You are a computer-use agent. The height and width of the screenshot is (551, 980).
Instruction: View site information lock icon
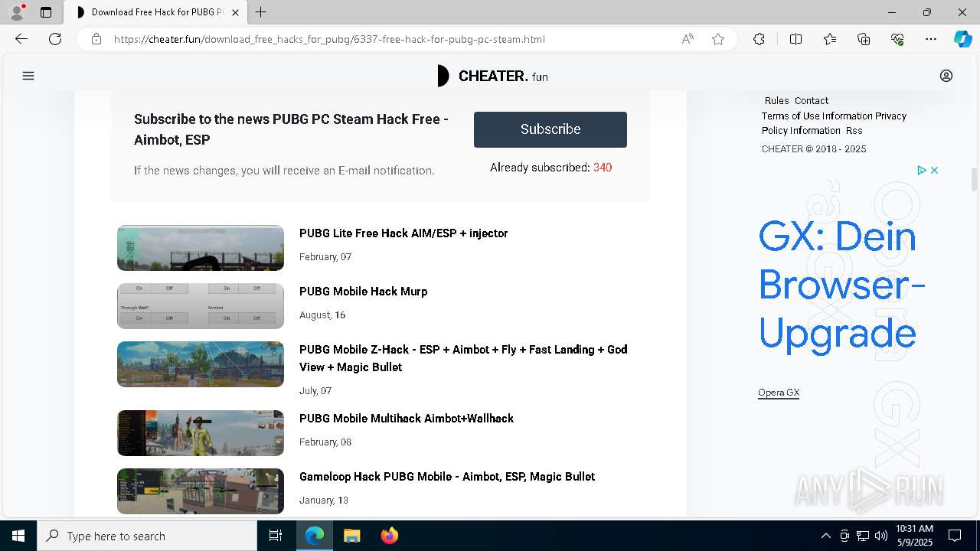pos(96,39)
